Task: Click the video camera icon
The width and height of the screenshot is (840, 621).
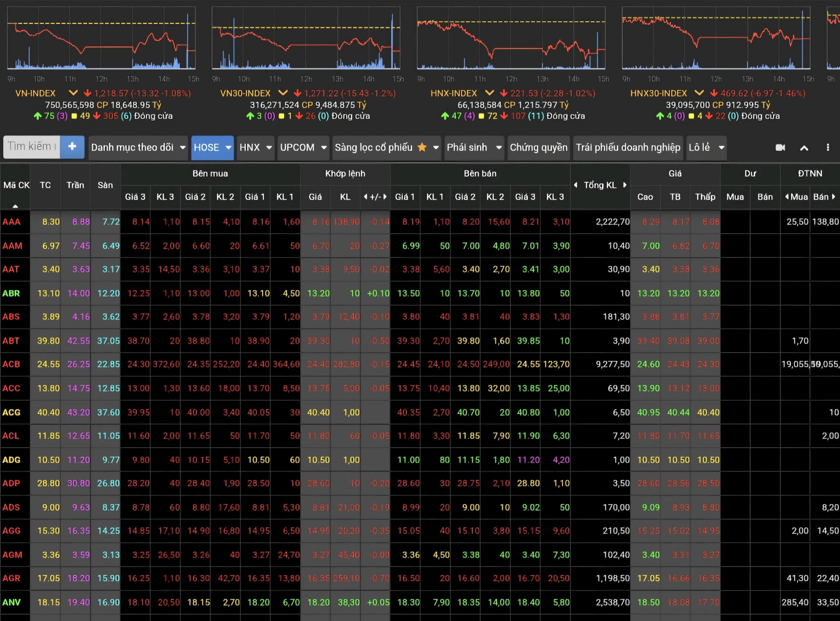Action: (x=780, y=147)
